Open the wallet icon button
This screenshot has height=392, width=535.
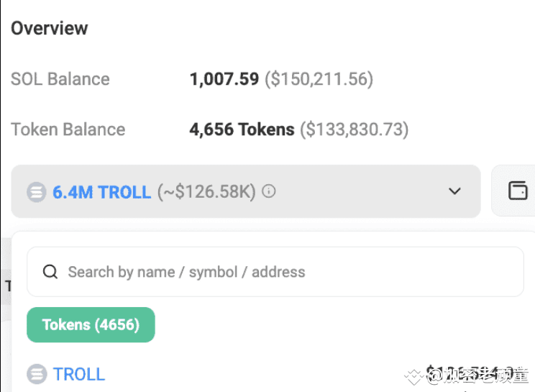point(518,191)
